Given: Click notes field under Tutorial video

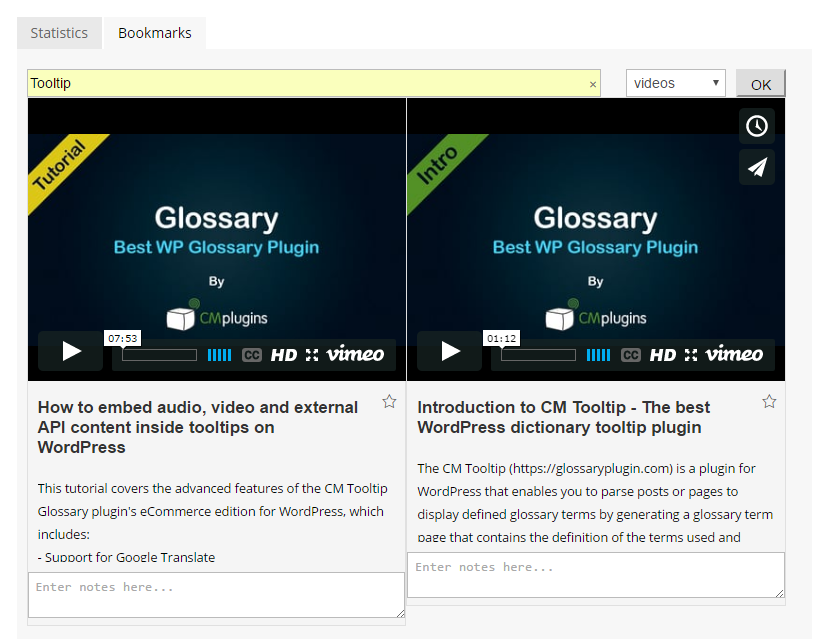Looking at the screenshot, I should 216,595.
